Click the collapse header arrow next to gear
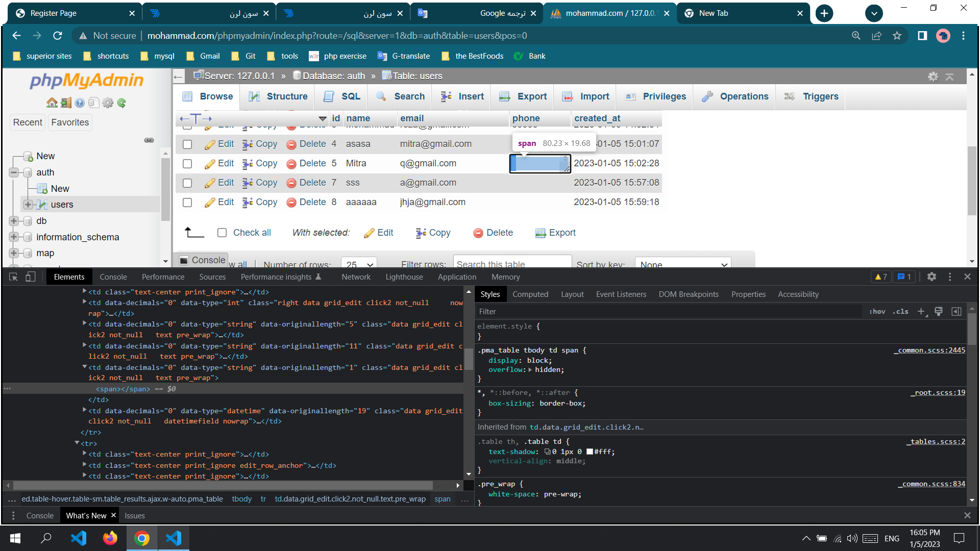Viewport: 980px width, 551px height. (949, 77)
